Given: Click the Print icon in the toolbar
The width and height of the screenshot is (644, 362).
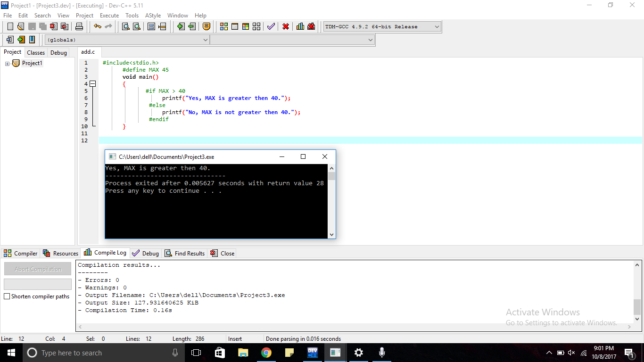Looking at the screenshot, I should 80,26.
